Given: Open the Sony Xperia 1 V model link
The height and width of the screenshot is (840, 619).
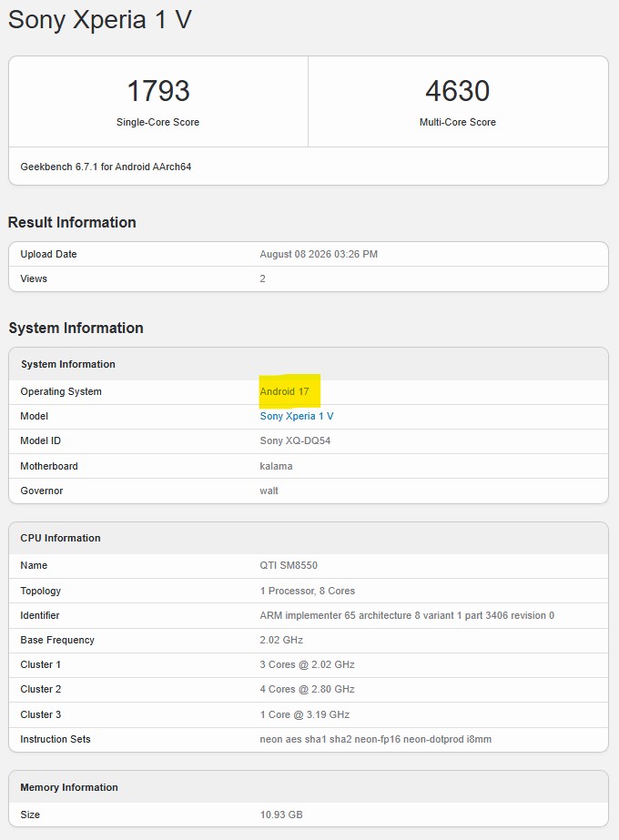Looking at the screenshot, I should pyautogui.click(x=297, y=416).
